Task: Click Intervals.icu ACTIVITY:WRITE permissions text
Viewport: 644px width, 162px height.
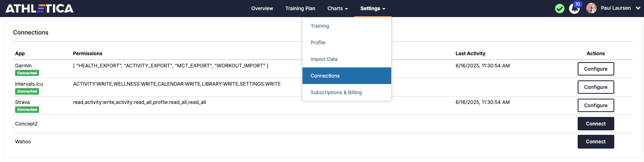Action: 177,84
